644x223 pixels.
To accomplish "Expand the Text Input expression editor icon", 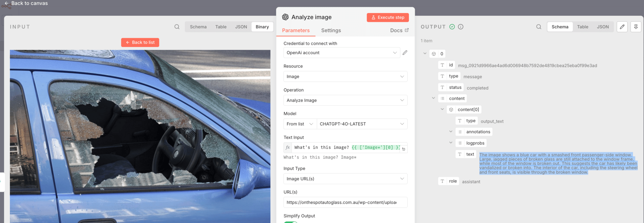I will tap(404, 149).
